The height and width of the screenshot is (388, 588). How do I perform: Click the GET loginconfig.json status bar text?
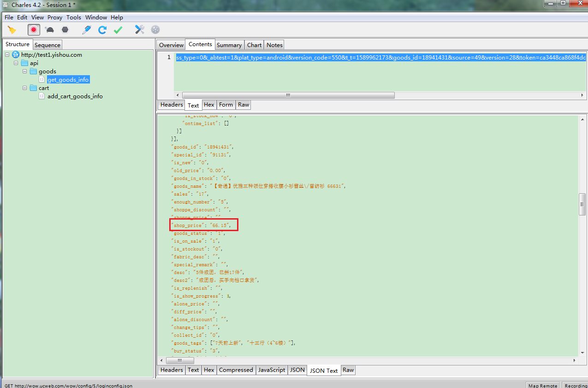68,386
